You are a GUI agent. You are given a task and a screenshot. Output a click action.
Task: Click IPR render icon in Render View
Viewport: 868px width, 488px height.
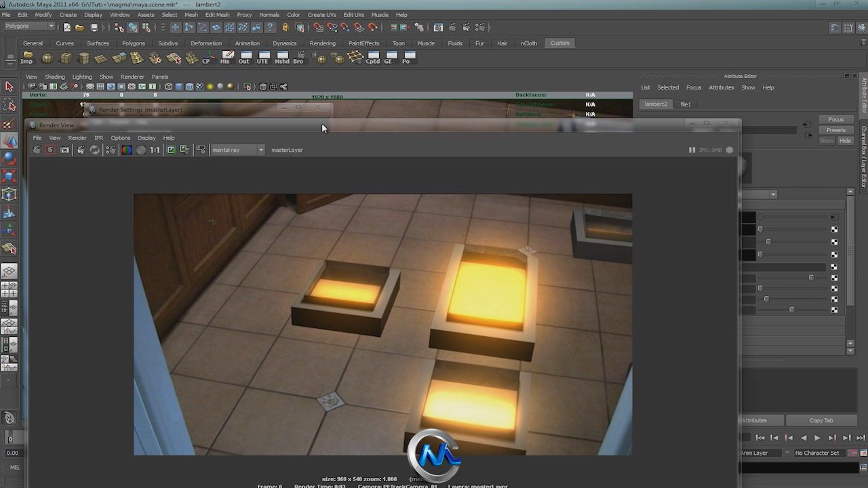(x=81, y=150)
